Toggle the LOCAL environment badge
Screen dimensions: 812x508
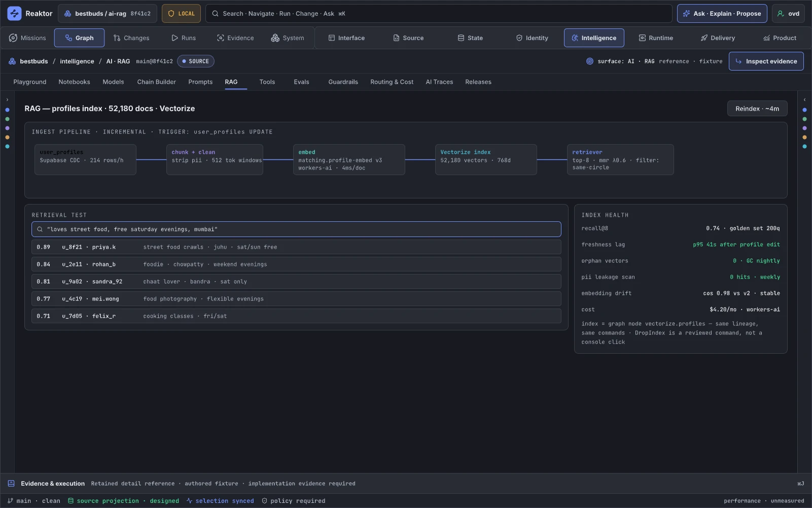181,14
